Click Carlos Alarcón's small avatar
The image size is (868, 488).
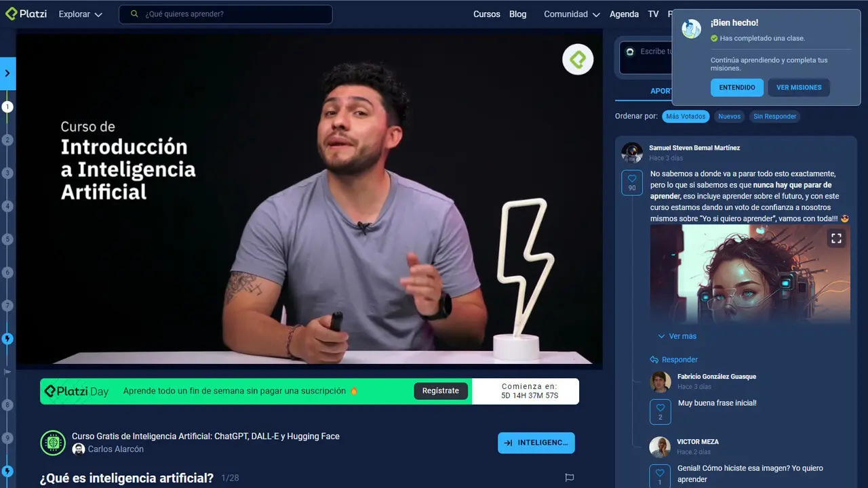[x=79, y=449]
